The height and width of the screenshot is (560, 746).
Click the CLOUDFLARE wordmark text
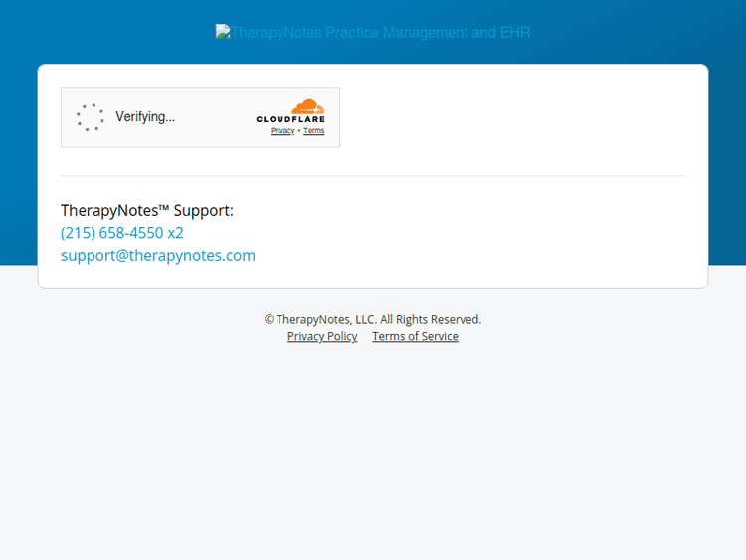pos(290,120)
